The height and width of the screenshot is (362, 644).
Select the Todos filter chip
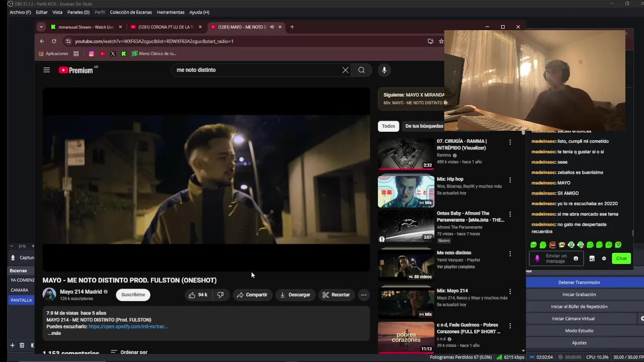tap(388, 126)
